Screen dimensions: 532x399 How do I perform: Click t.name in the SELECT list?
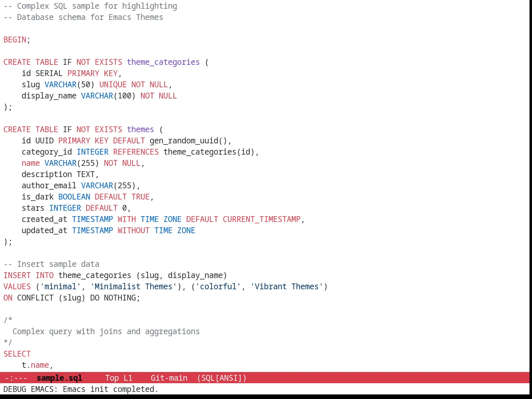click(x=35, y=365)
